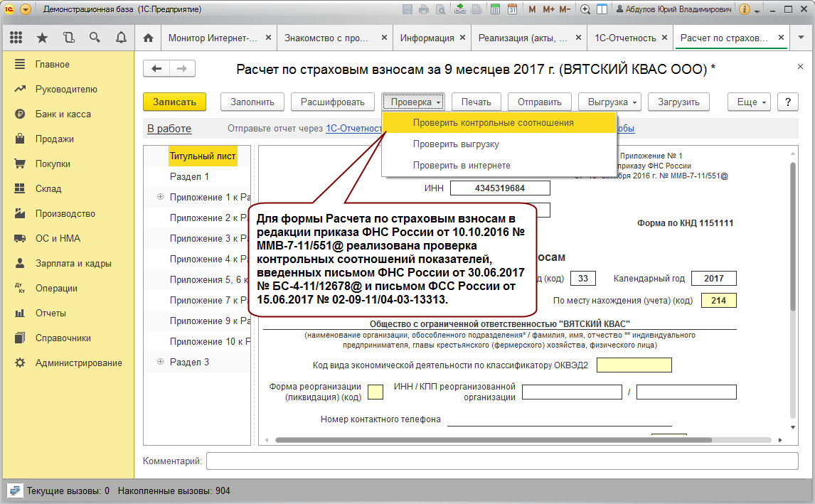Open notifications bell icon
The width and height of the screenshot is (815, 504).
pos(121,38)
